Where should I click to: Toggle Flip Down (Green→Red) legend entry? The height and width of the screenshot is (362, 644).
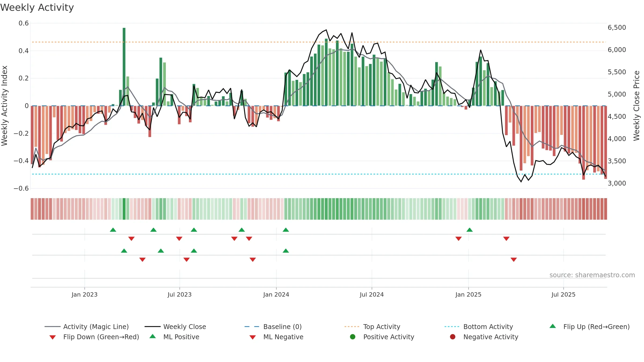pyautogui.click(x=94, y=337)
